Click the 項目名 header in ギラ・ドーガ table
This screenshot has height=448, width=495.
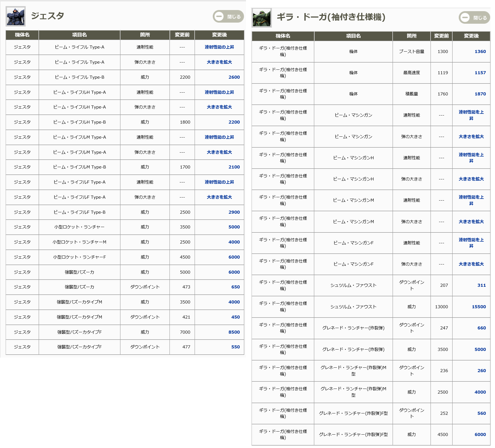tap(353, 36)
